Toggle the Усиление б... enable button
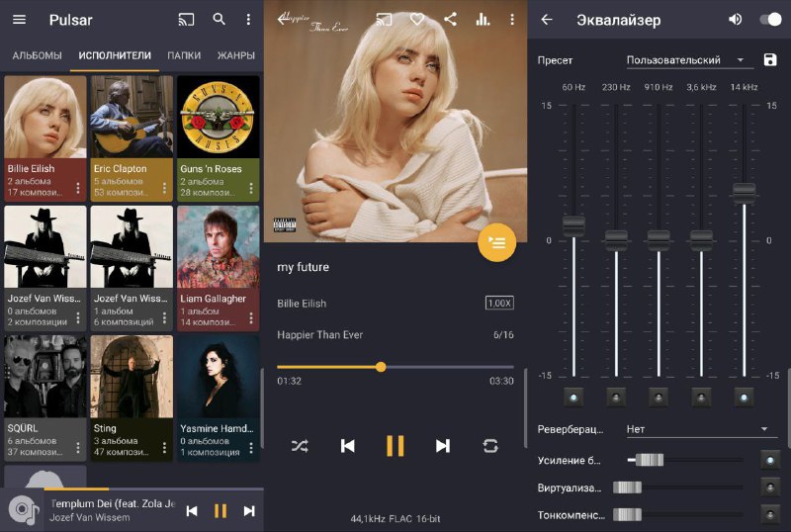This screenshot has width=791, height=532. [770, 461]
